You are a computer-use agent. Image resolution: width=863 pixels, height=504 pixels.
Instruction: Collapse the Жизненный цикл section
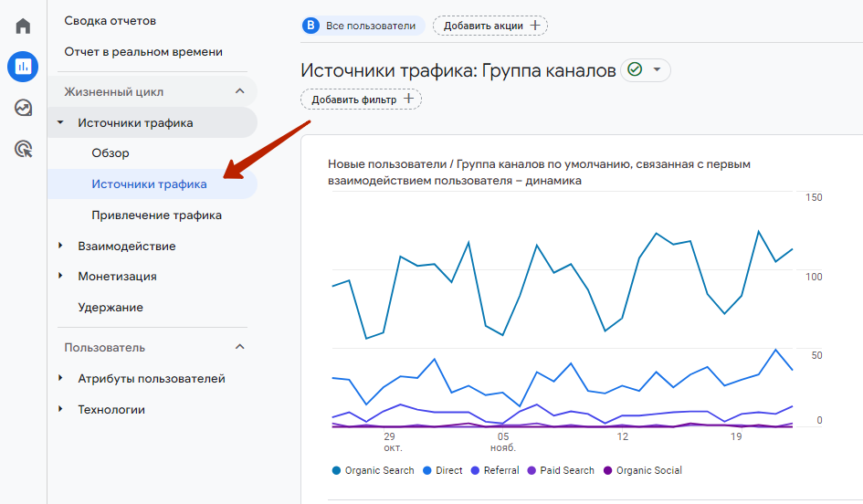tap(240, 91)
